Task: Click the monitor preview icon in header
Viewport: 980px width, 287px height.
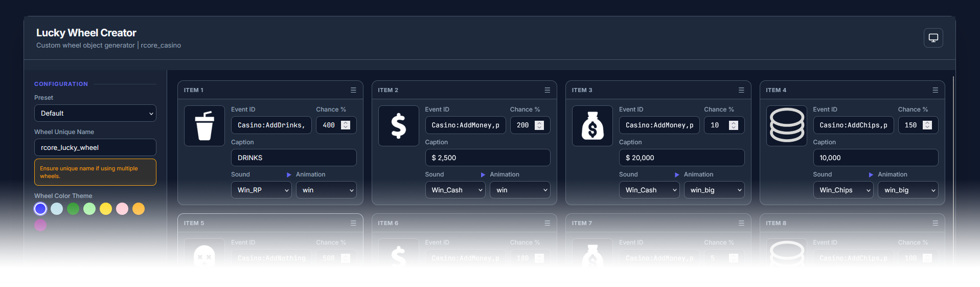Action: [933, 38]
